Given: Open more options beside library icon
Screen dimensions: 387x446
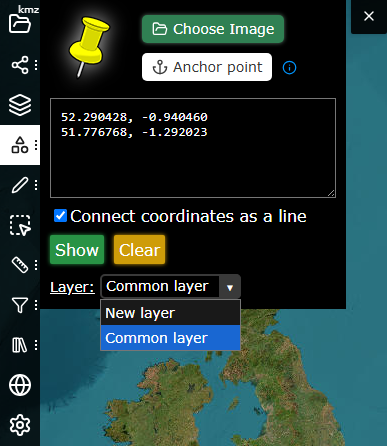Looking at the screenshot, I should 36,345.
